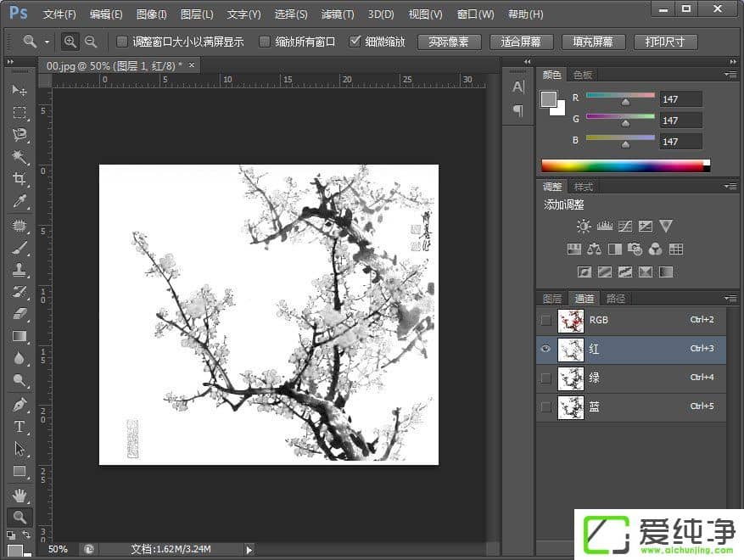Select the Horizontal Type tool
This screenshot has height=560, width=744.
pos(20,427)
